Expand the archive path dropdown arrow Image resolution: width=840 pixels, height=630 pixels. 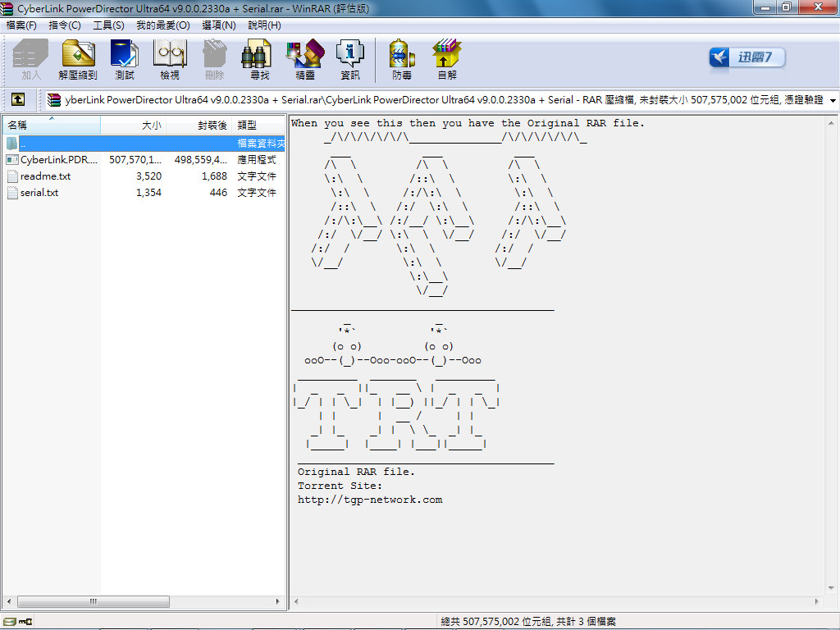pos(833,100)
